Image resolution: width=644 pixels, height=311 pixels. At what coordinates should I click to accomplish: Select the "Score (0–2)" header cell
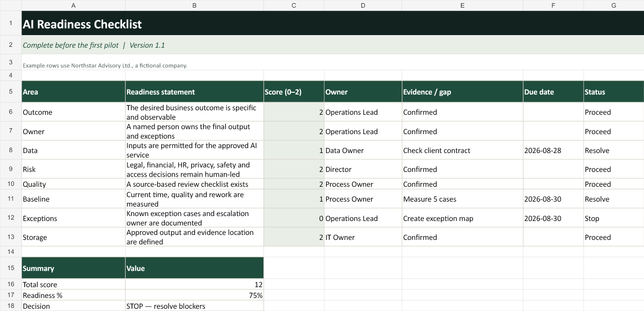click(294, 92)
